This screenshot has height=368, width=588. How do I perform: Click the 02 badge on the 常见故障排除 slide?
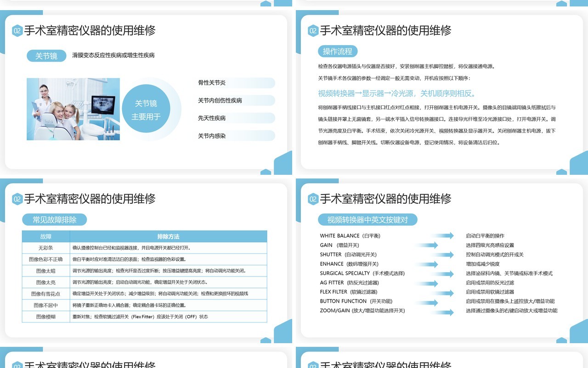17,199
